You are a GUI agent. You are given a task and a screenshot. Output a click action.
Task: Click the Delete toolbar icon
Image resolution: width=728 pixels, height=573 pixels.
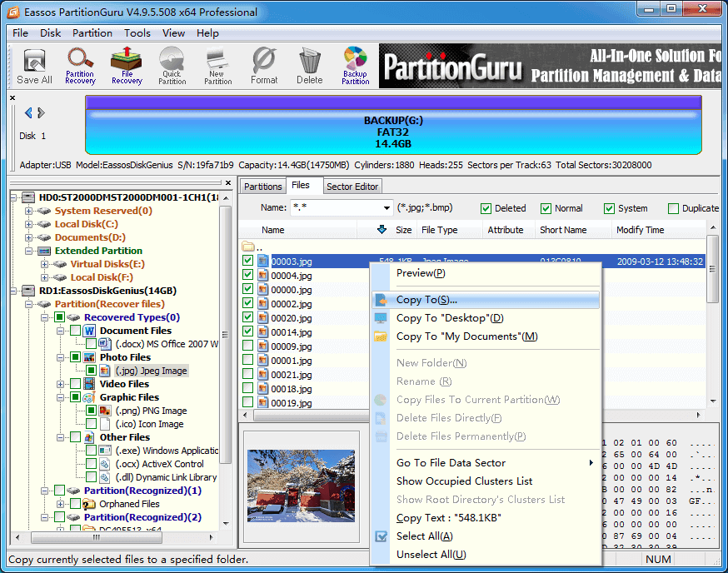(x=310, y=67)
